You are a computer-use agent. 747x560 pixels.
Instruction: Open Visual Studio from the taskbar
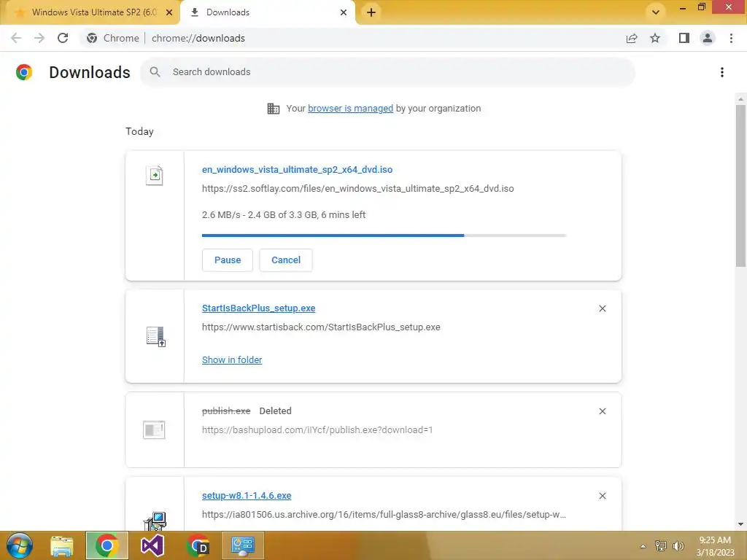point(152,545)
